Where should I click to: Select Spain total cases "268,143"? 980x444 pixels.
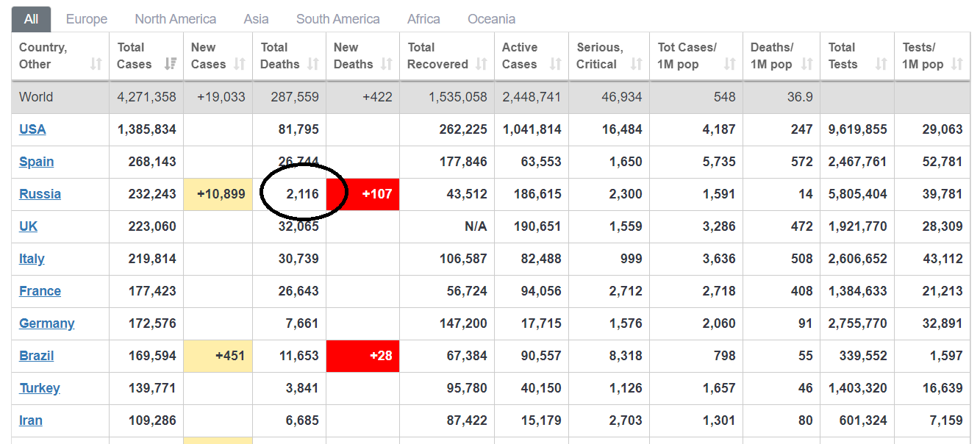[x=152, y=162]
